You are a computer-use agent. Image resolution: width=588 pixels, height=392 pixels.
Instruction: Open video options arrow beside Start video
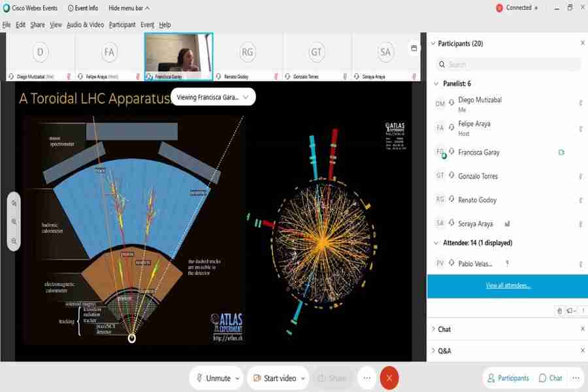point(303,378)
